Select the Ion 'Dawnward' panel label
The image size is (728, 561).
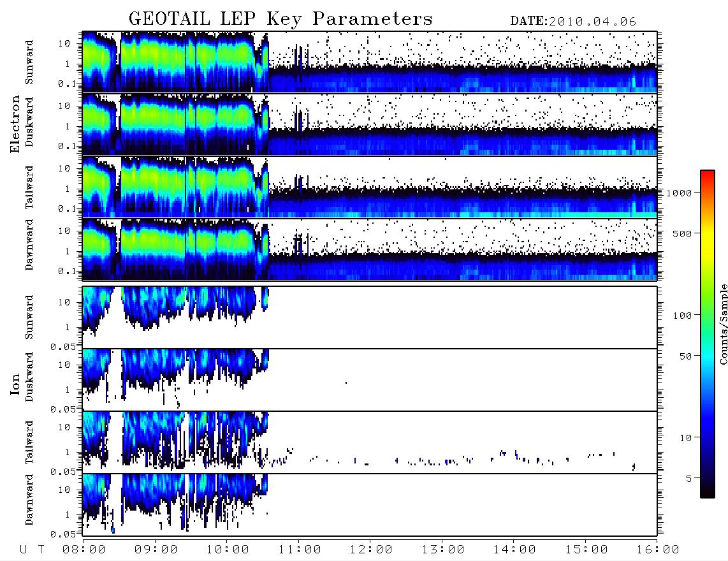point(29,500)
